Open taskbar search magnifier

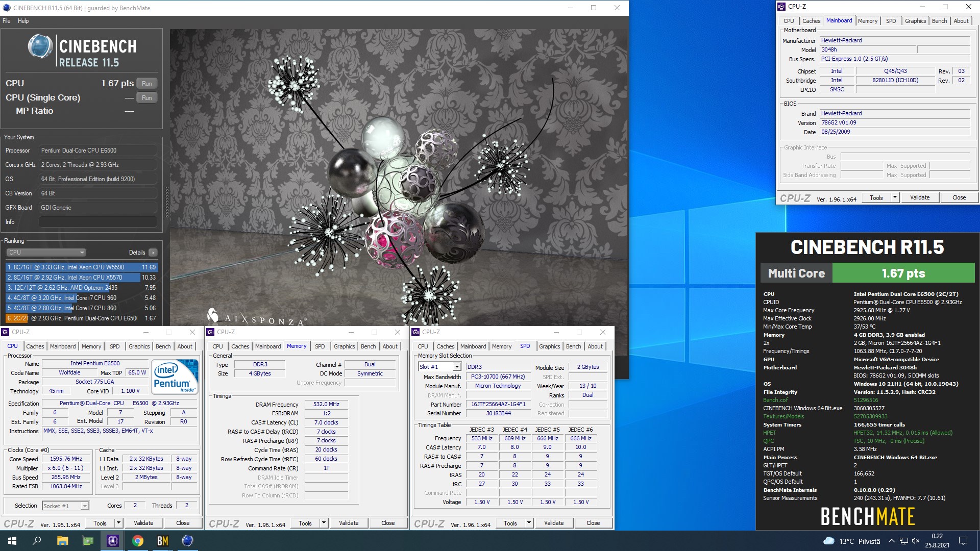pyautogui.click(x=37, y=541)
